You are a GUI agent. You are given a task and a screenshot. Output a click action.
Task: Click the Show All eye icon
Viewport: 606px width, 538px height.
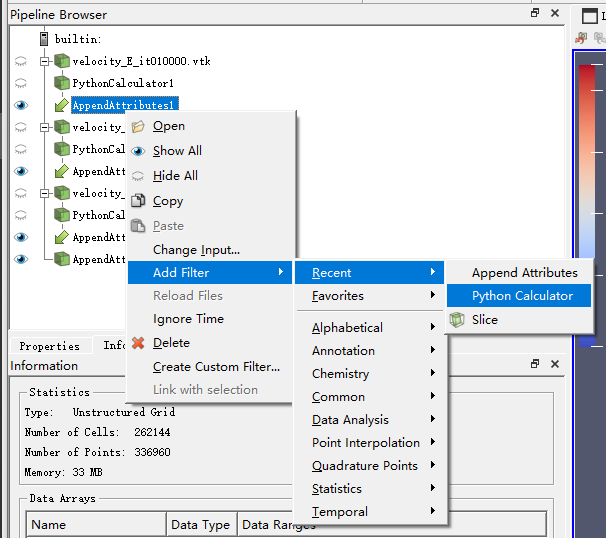tap(138, 151)
